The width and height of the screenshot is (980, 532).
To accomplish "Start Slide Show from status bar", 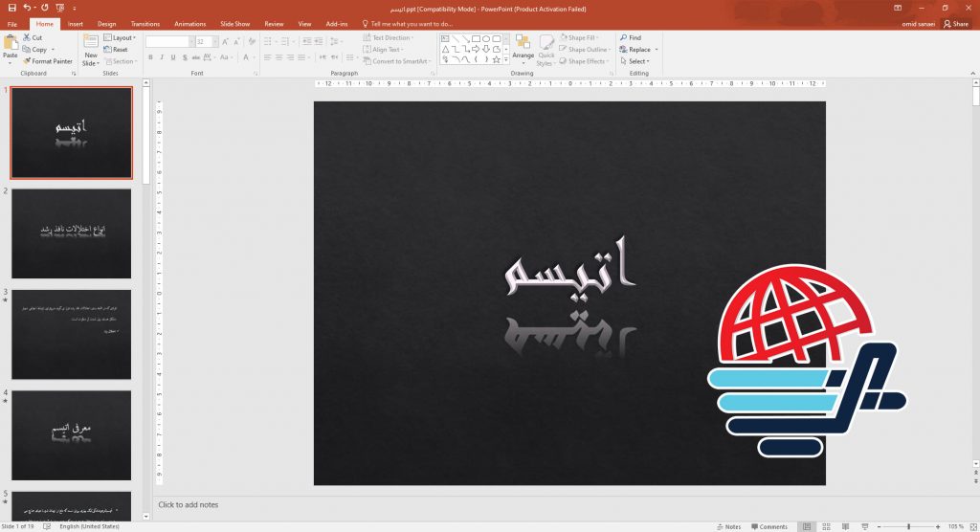I will [x=865, y=527].
